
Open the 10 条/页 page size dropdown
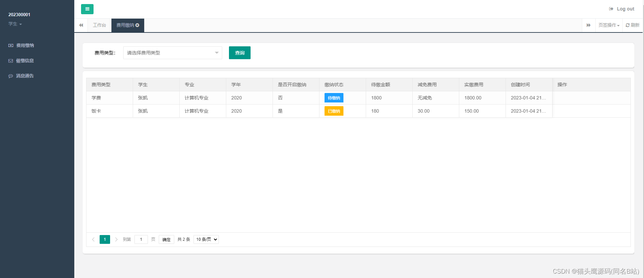click(206, 239)
